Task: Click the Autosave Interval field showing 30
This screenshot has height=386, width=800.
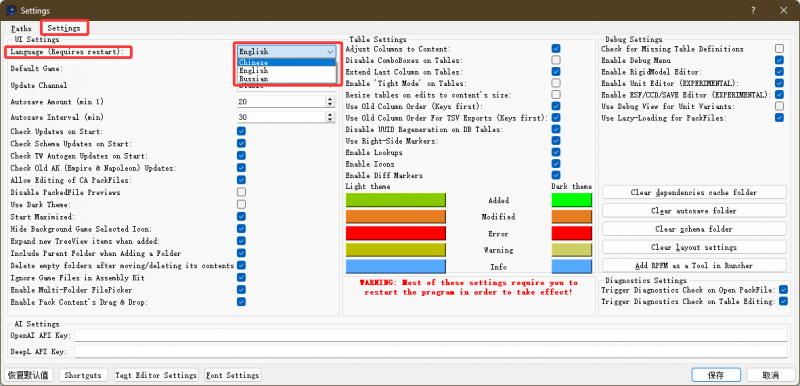Action: pos(282,117)
